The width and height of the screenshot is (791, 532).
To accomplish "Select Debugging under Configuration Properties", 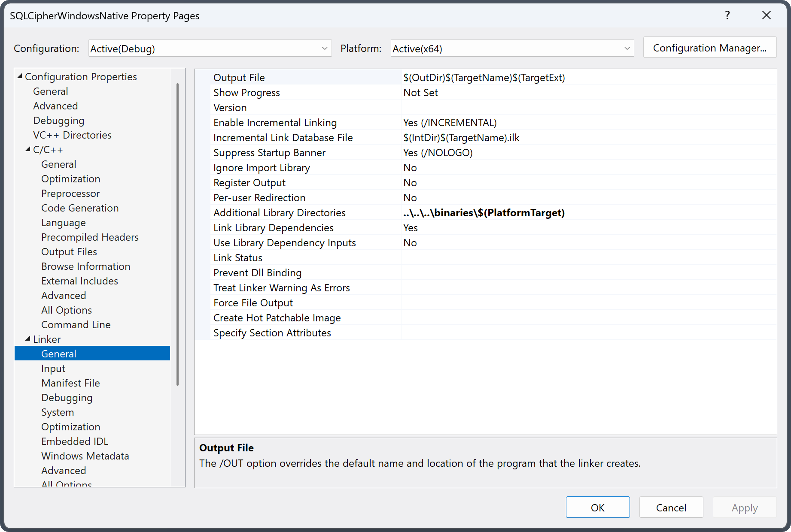I will 59,121.
